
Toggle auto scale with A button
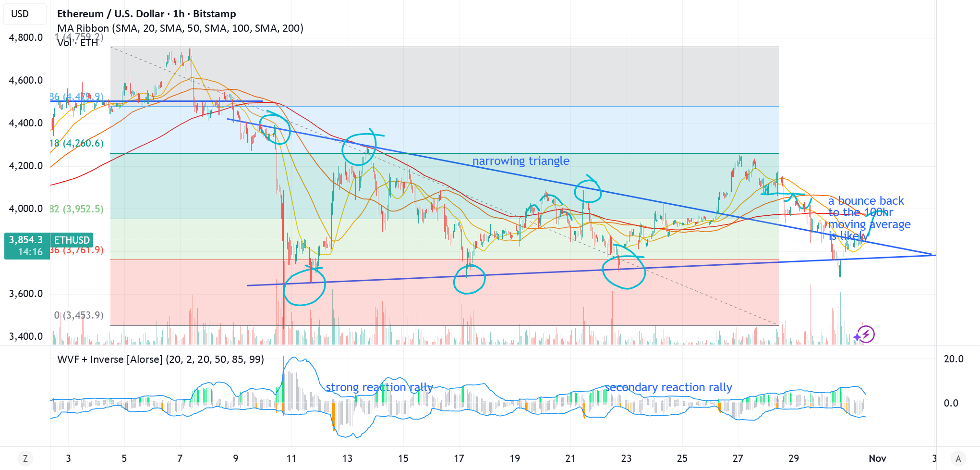click(x=958, y=458)
